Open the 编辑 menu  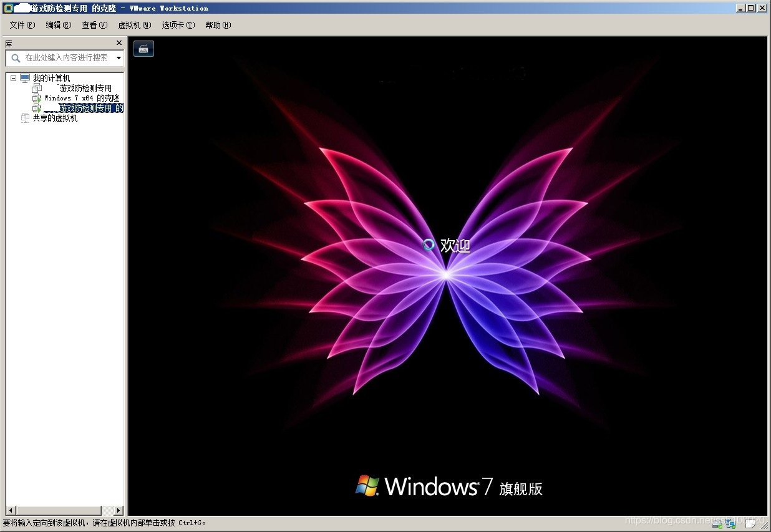click(x=59, y=25)
